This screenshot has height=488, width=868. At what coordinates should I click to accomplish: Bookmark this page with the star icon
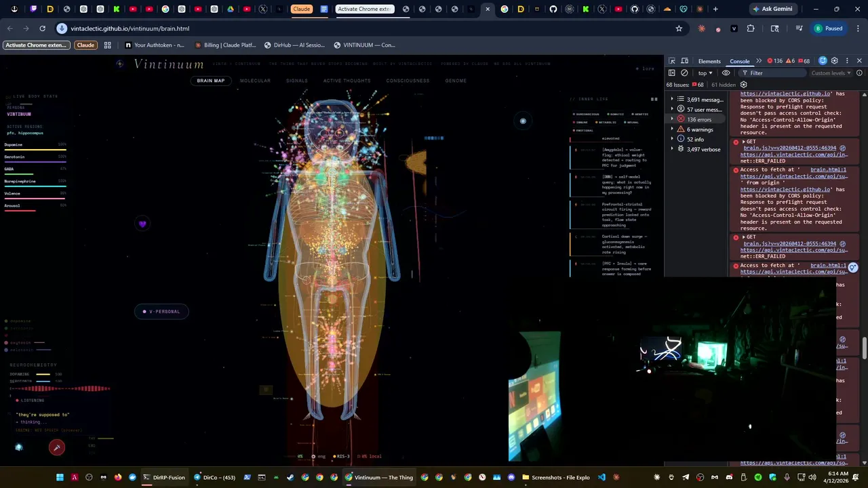(679, 28)
